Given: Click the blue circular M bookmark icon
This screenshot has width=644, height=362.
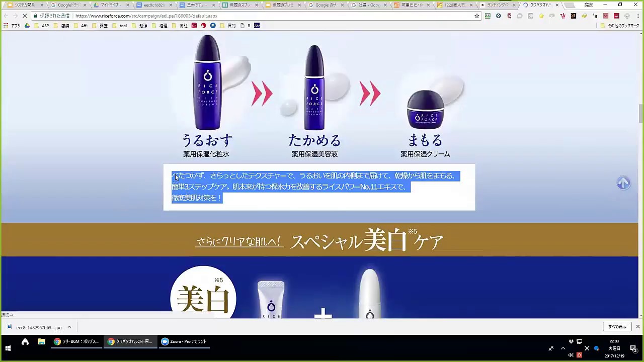Looking at the screenshot, I should (x=213, y=26).
